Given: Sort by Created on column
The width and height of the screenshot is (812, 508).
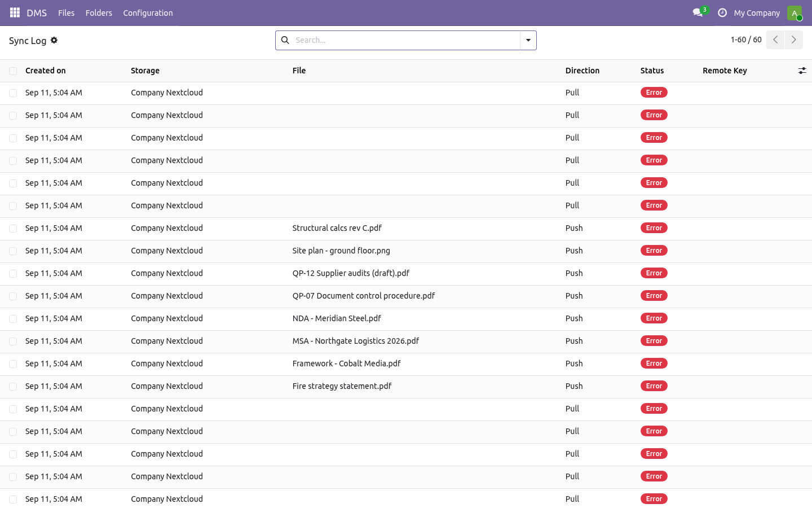Looking at the screenshot, I should [x=46, y=71].
